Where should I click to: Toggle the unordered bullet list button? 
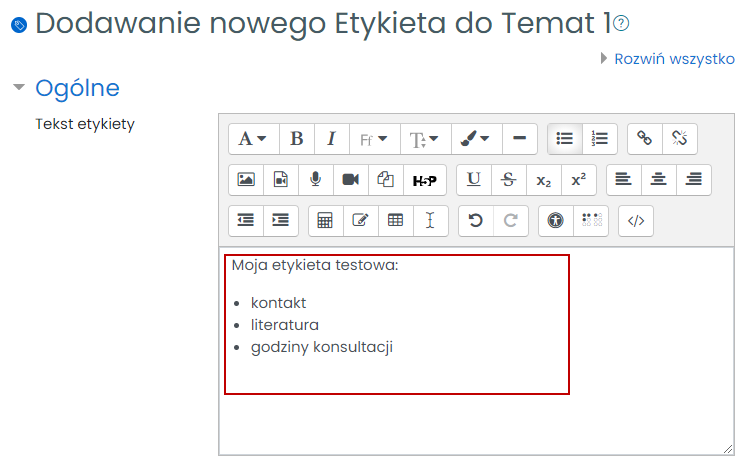[x=565, y=139]
